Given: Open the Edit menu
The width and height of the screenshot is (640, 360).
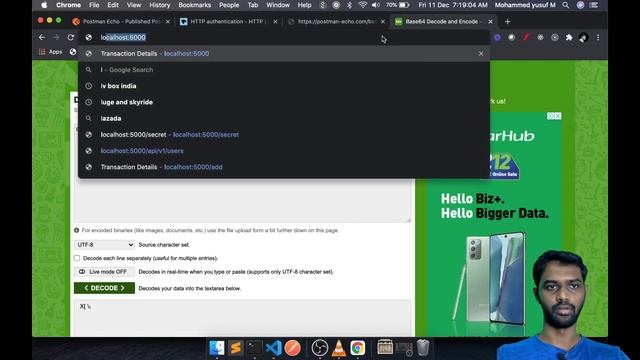Looking at the screenshot, I should pyautogui.click(x=113, y=5).
